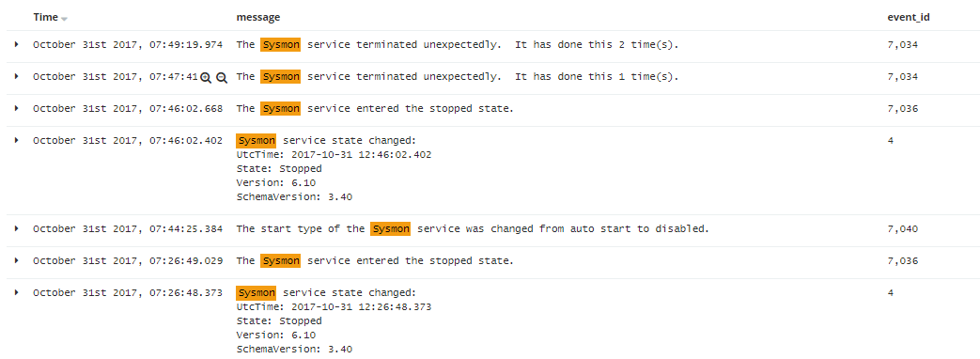The height and width of the screenshot is (359, 980).
Task: Expand the 07:46:02.402 state changed row
Action: (17, 140)
